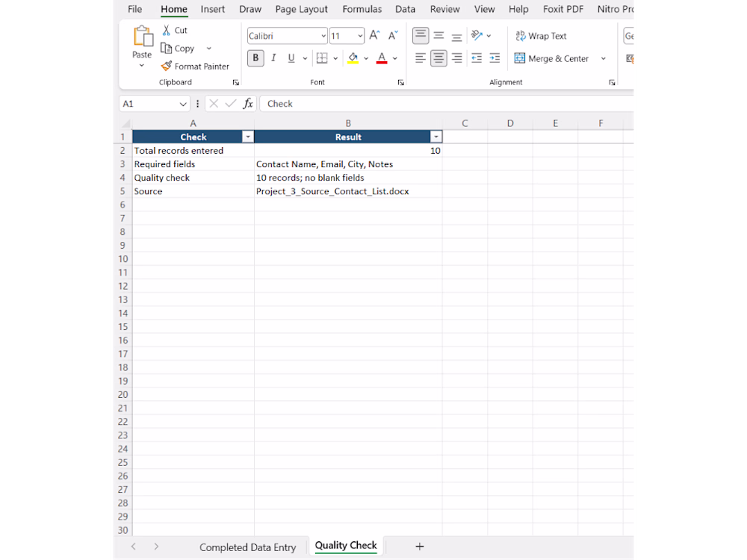Open the Check column filter dropdown
Image resolution: width=747 pixels, height=560 pixels.
point(248,137)
